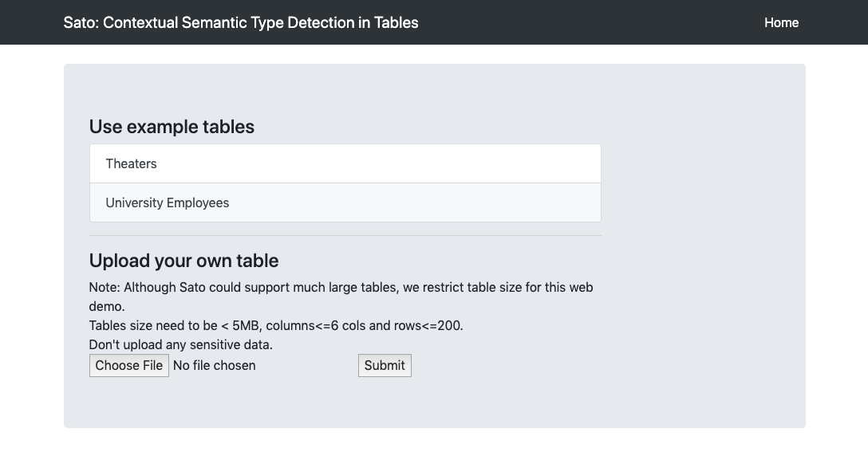The height and width of the screenshot is (456, 868).
Task: Click the 'Tables size need to be' line
Action: (276, 325)
